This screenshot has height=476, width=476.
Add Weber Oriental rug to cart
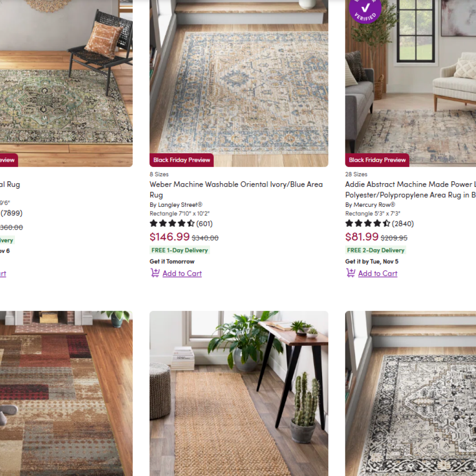tap(182, 273)
